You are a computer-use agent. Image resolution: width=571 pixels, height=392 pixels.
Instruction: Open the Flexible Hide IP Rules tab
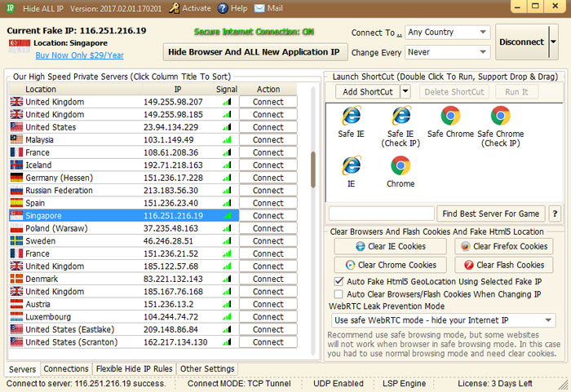(134, 368)
